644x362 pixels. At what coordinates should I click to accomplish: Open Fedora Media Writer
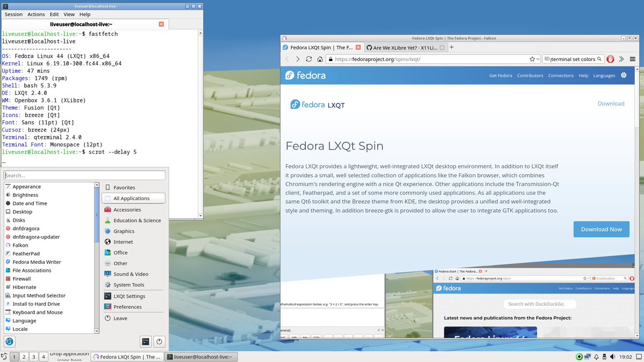tap(49, 262)
